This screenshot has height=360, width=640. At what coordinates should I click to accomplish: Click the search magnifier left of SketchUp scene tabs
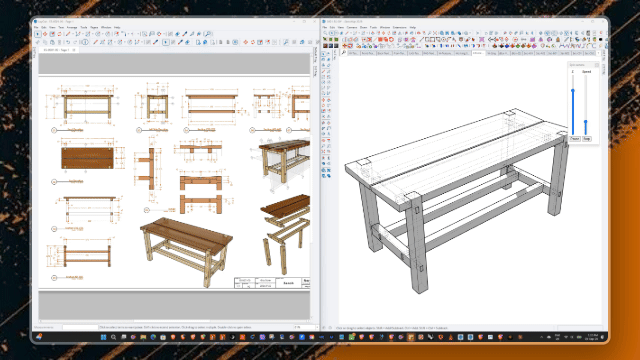pyautogui.click(x=344, y=53)
